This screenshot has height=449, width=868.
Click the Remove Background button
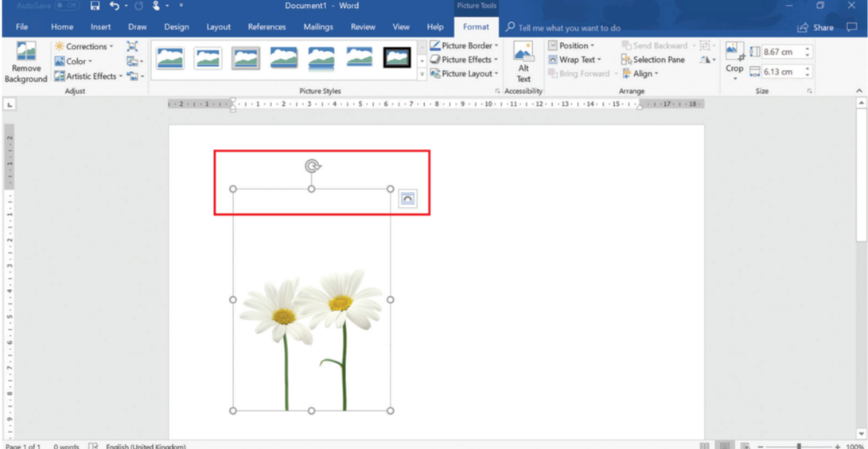(x=25, y=62)
